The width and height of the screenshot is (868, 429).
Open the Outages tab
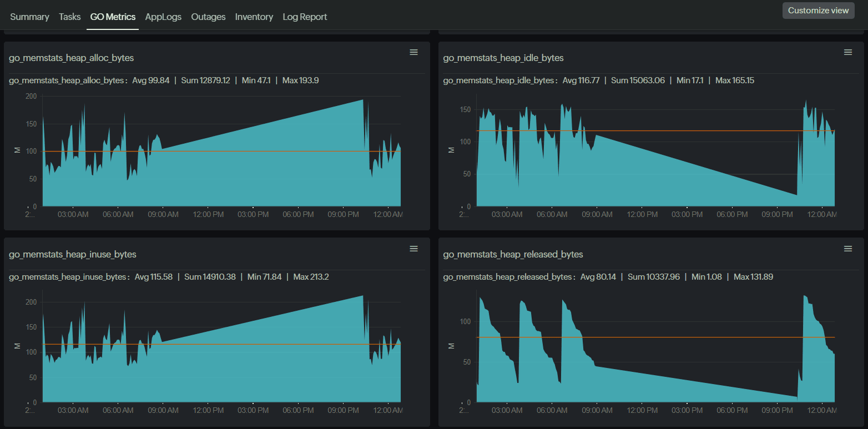208,17
